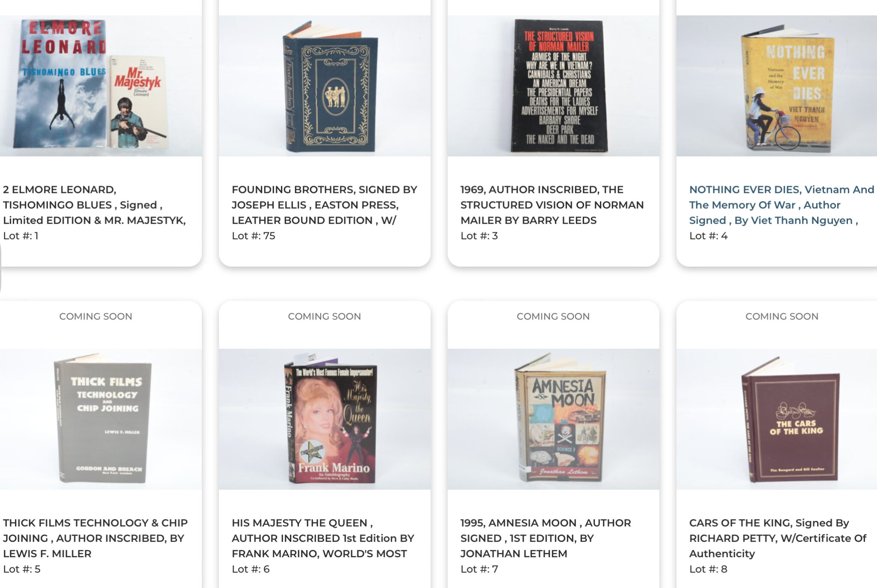Open the 1969 Author Inscribed Structured Vision title

552,205
